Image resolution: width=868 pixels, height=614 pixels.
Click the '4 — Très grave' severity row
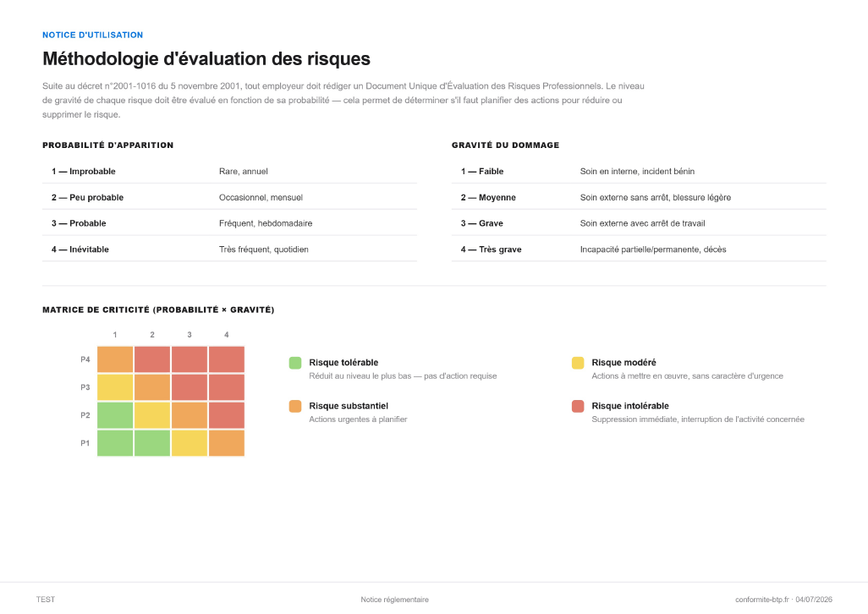639,249
